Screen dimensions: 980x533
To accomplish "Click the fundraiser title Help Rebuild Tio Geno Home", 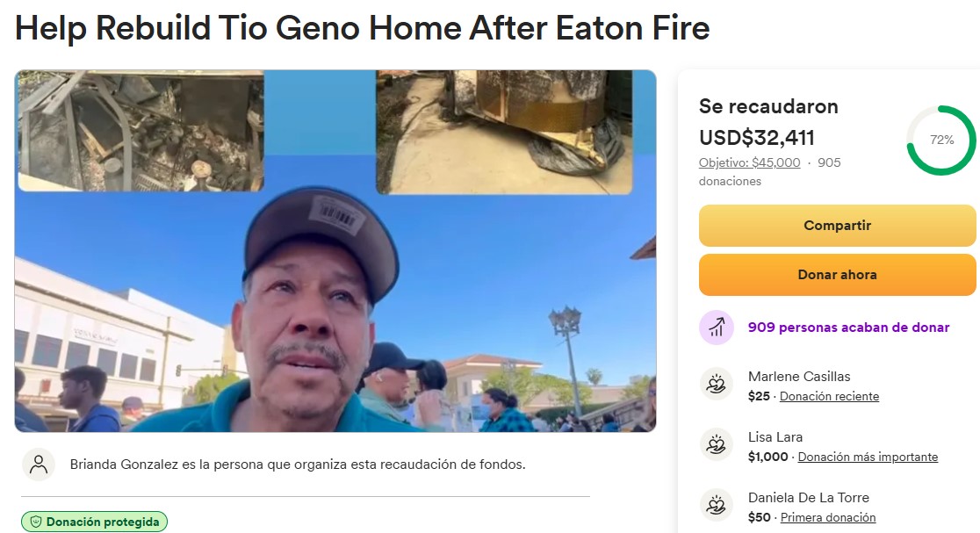I will pos(363,28).
